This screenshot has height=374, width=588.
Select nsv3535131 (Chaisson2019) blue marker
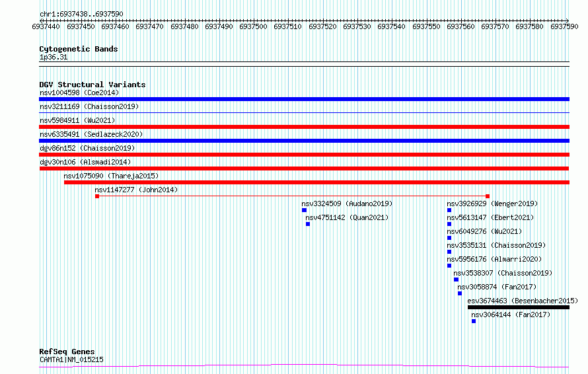coord(449,252)
